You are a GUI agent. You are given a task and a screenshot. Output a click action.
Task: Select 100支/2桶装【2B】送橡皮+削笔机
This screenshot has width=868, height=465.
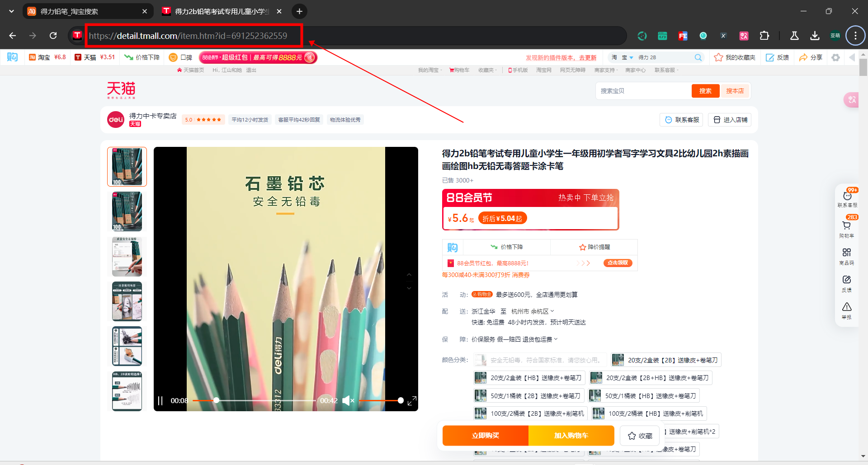[530, 413]
